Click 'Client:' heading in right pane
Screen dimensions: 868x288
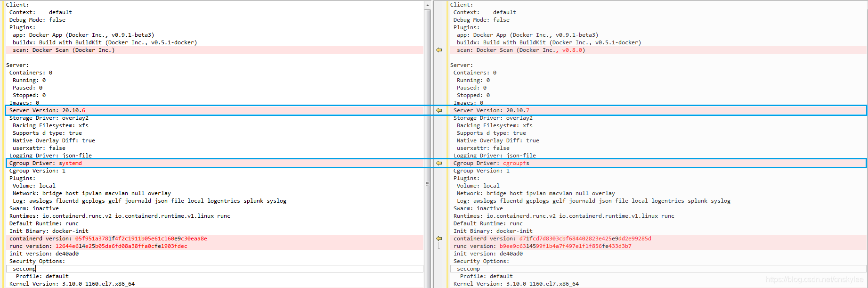coord(462,5)
